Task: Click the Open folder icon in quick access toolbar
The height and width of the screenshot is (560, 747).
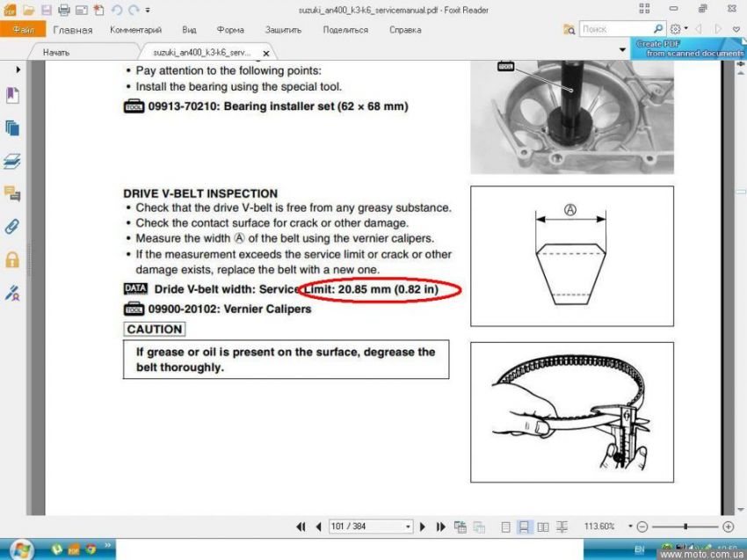Action: 29,10
